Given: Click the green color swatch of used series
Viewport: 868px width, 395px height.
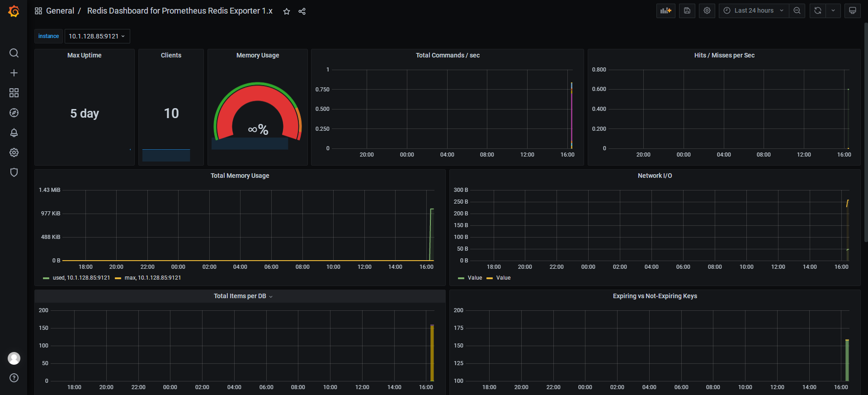Looking at the screenshot, I should pos(46,278).
